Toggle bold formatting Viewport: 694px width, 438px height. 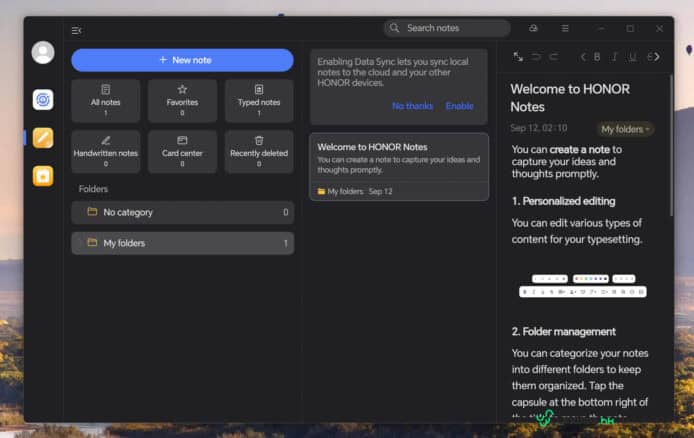(598, 57)
